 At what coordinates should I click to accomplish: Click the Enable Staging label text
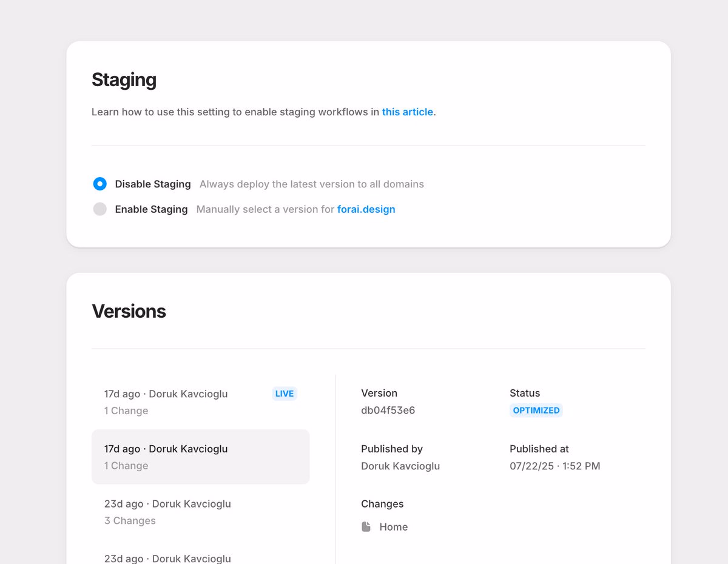pos(152,209)
